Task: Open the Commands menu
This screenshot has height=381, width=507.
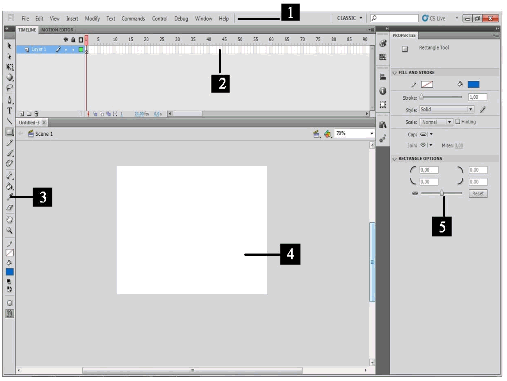Action: (133, 19)
